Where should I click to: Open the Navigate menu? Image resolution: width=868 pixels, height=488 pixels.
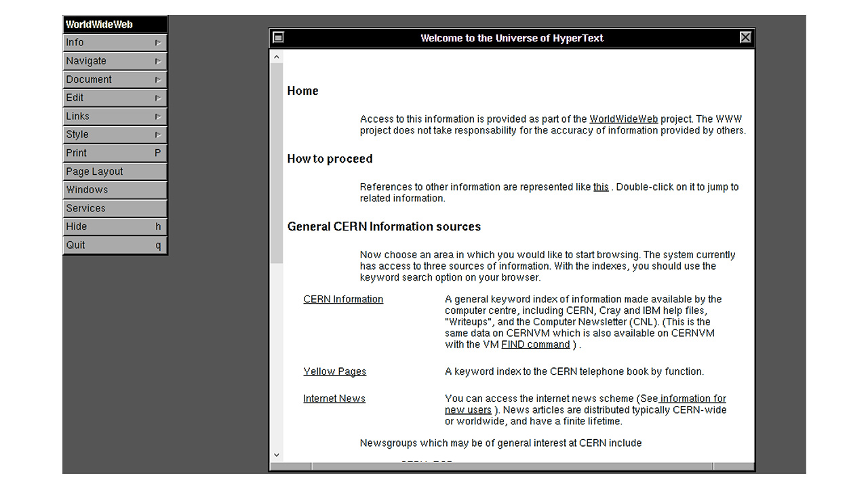tap(115, 61)
